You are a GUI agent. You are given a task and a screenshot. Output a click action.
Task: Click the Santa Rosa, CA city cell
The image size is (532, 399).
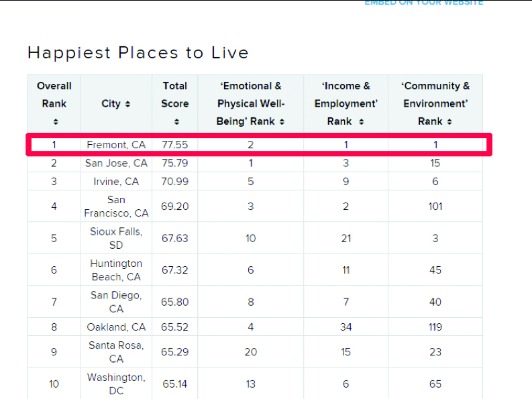pos(116,352)
